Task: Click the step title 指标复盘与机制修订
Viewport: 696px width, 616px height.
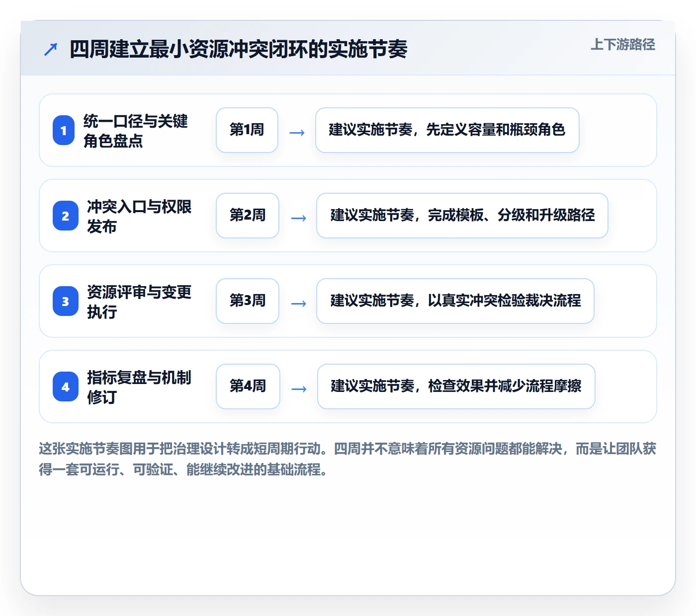Action: pyautogui.click(x=139, y=387)
